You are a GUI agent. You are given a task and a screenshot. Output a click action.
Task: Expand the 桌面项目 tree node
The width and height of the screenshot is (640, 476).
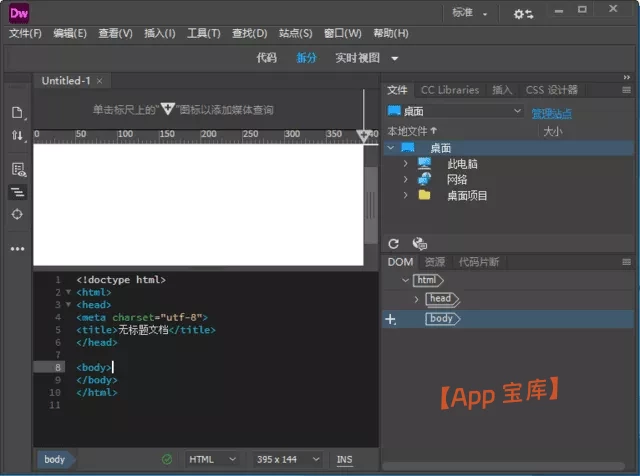click(405, 195)
